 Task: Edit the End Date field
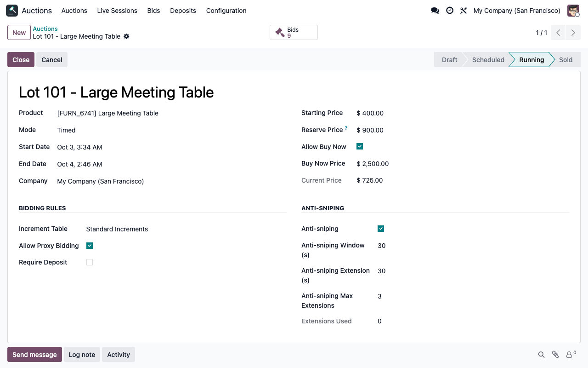pyautogui.click(x=171, y=164)
